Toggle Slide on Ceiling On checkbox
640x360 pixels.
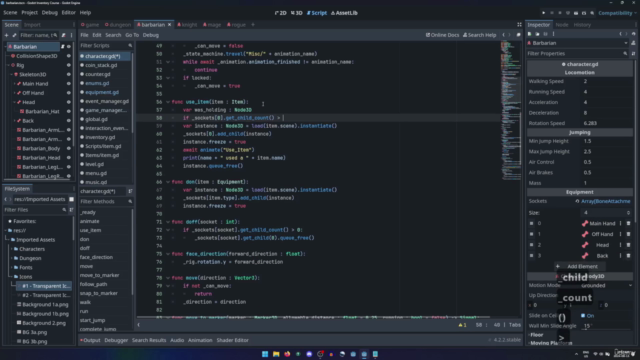(x=583, y=316)
